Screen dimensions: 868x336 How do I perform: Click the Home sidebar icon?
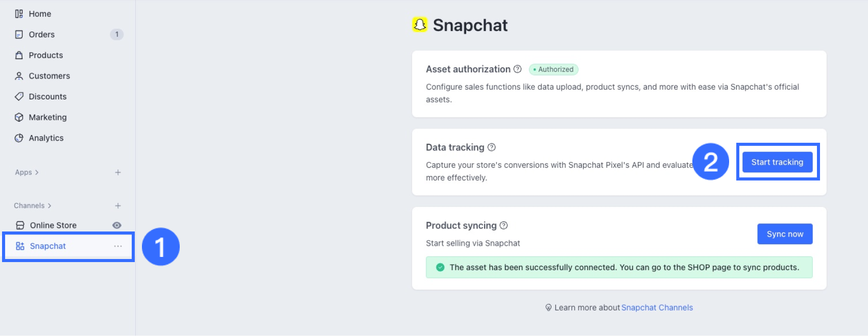coord(19,14)
